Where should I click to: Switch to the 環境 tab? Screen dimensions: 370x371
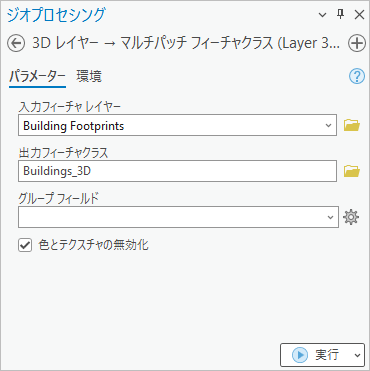point(89,77)
